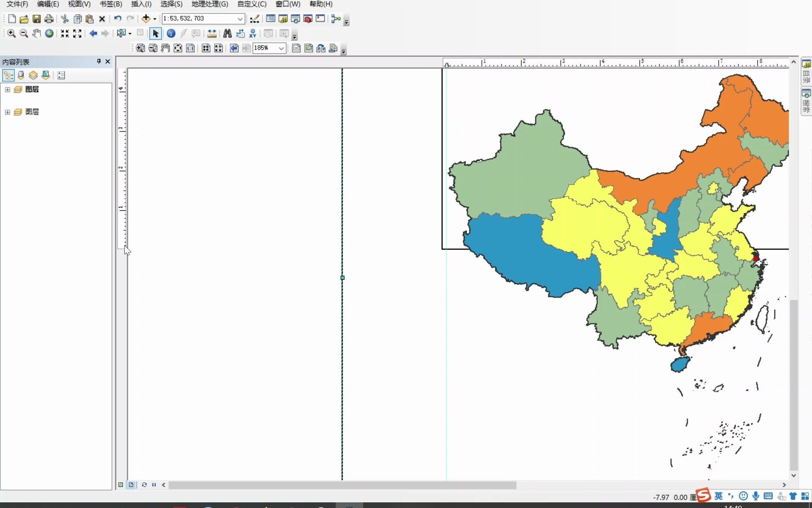Viewport: 812px width, 508px height.
Task: Click the Add Data button
Action: pyautogui.click(x=146, y=18)
